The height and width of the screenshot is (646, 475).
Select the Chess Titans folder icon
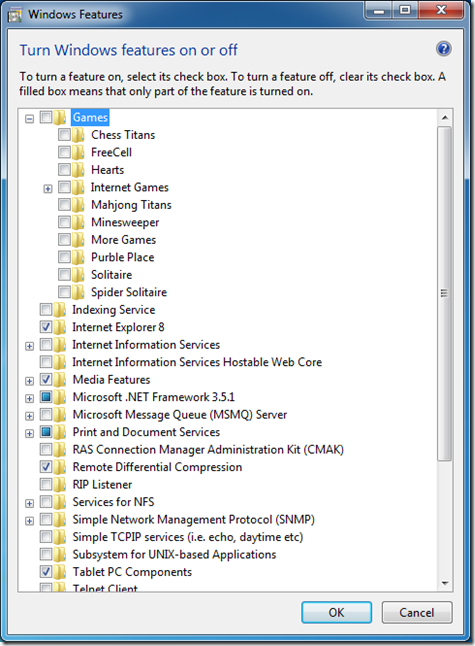[x=78, y=135]
